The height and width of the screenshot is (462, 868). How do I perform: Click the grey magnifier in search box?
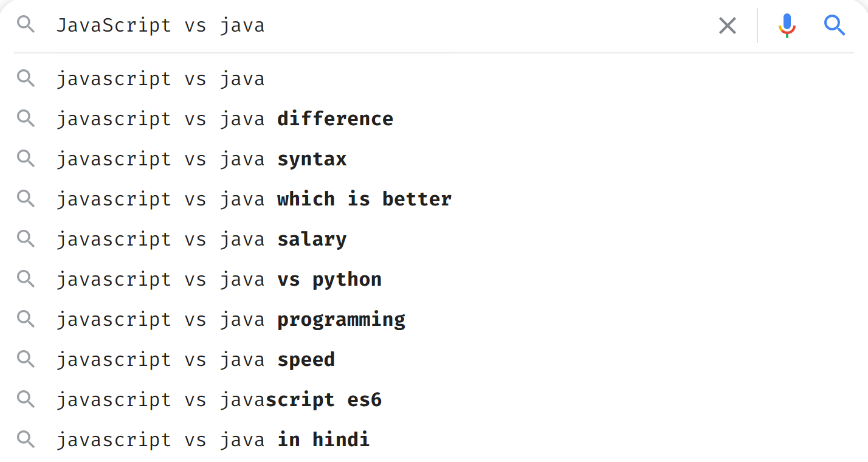[x=26, y=25]
